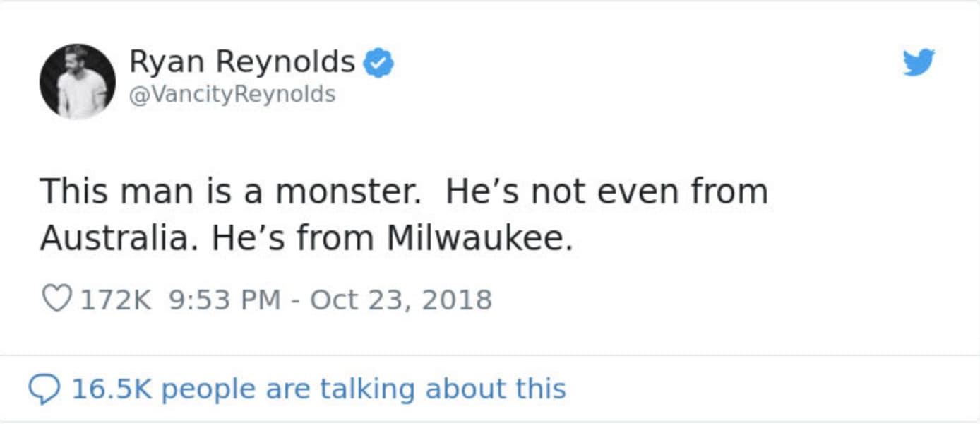Click the heart like icon
This screenshot has height=431, width=980.
coord(56,300)
